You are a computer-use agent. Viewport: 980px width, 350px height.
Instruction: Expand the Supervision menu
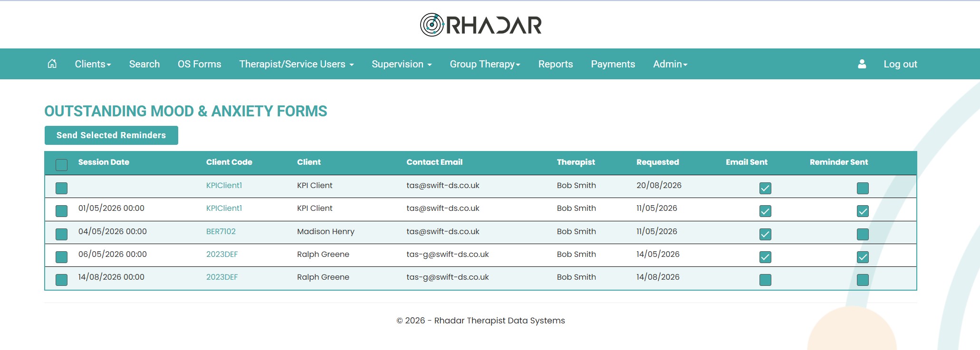pyautogui.click(x=402, y=64)
